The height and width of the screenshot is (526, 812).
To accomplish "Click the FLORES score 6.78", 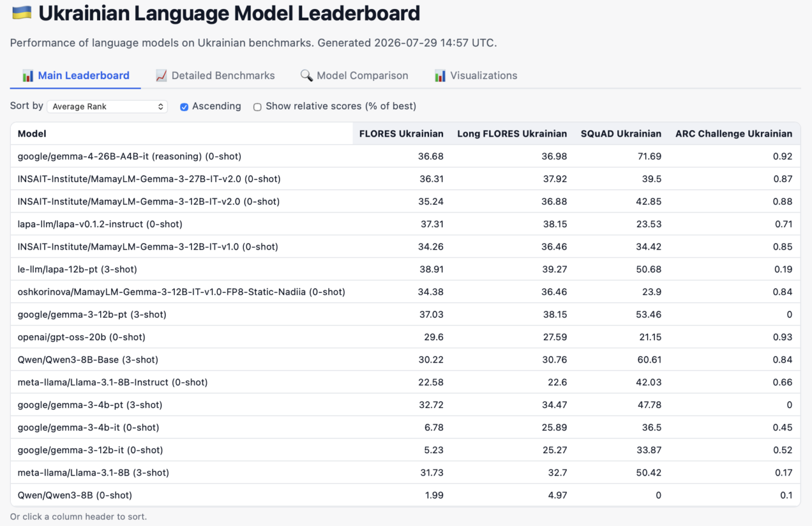I will click(434, 427).
